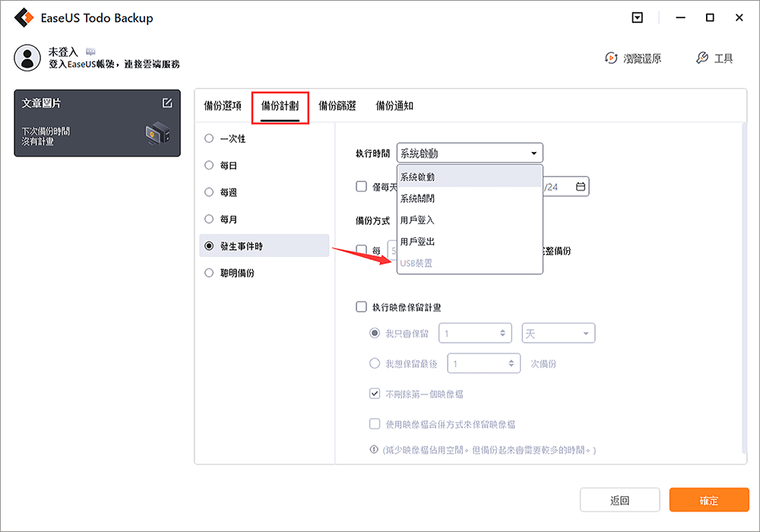Select the 我只會保留 radio button
Screen dimensions: 760x532
pyautogui.click(x=374, y=334)
